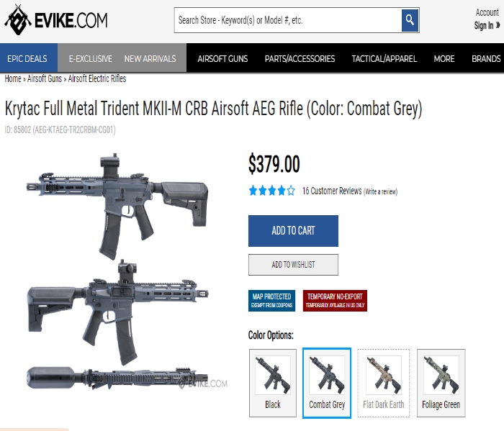Click the Add to Wishlist button
This screenshot has height=431, width=504.
(293, 265)
